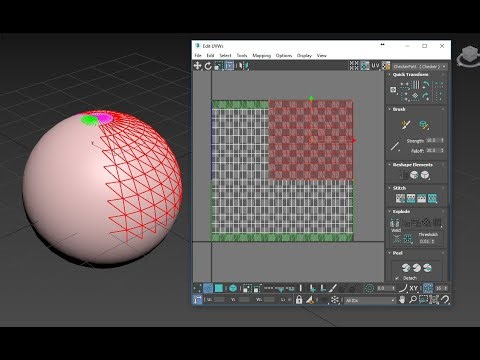Click the XY axis constraint button
This screenshot has width=480, height=360.
point(414,288)
